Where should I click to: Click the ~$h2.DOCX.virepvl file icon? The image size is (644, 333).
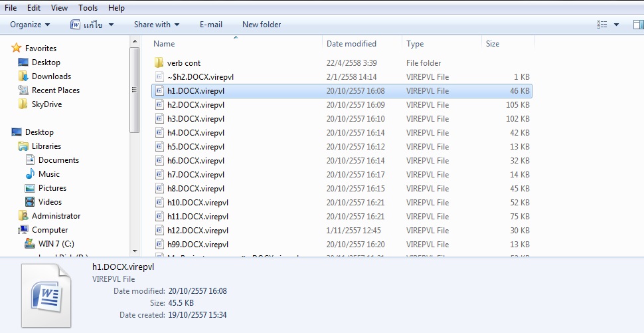pyautogui.click(x=160, y=77)
